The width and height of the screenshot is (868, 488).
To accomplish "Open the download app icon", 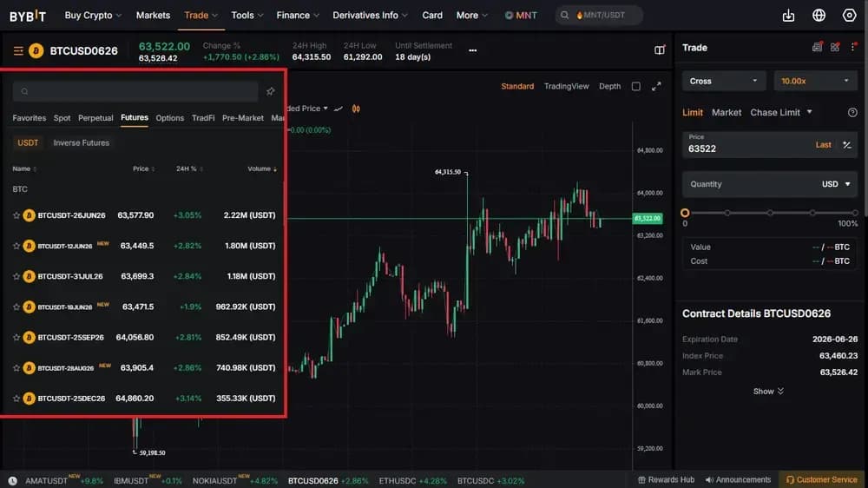I will click(x=788, y=16).
